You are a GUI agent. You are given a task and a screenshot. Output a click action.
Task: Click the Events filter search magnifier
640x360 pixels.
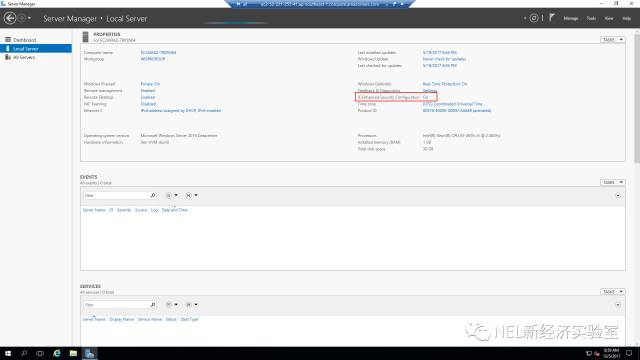153,196
